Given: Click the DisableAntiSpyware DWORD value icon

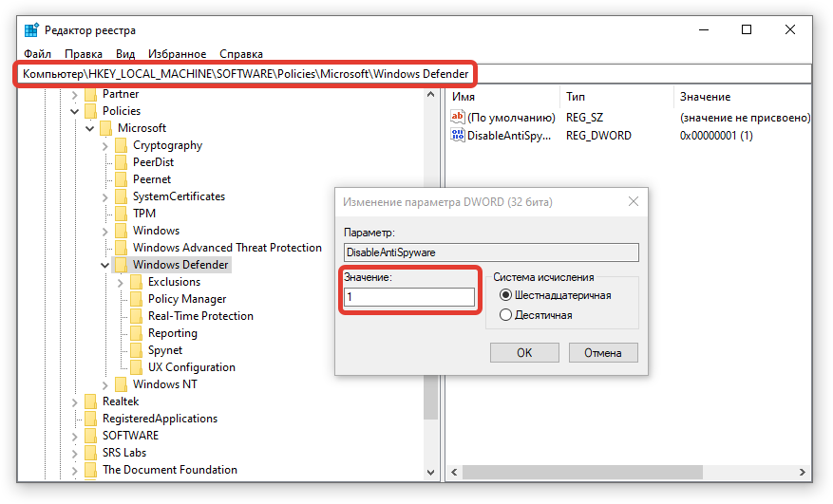Looking at the screenshot, I should point(459,136).
